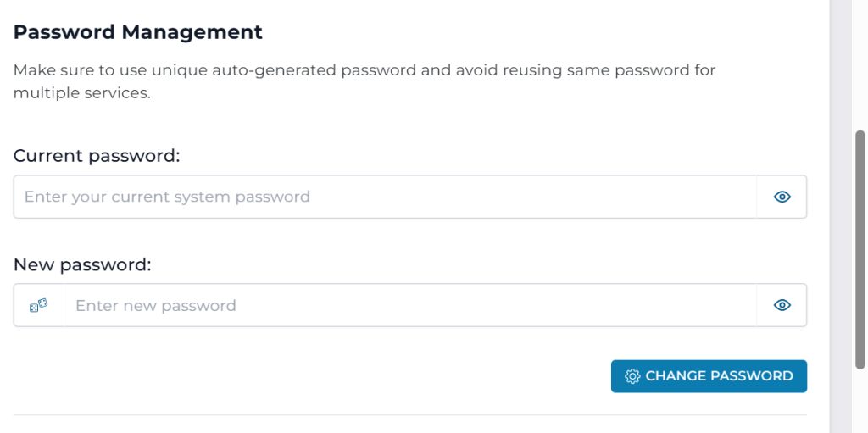
Task: Show the current password with eye icon
Action: (x=782, y=197)
